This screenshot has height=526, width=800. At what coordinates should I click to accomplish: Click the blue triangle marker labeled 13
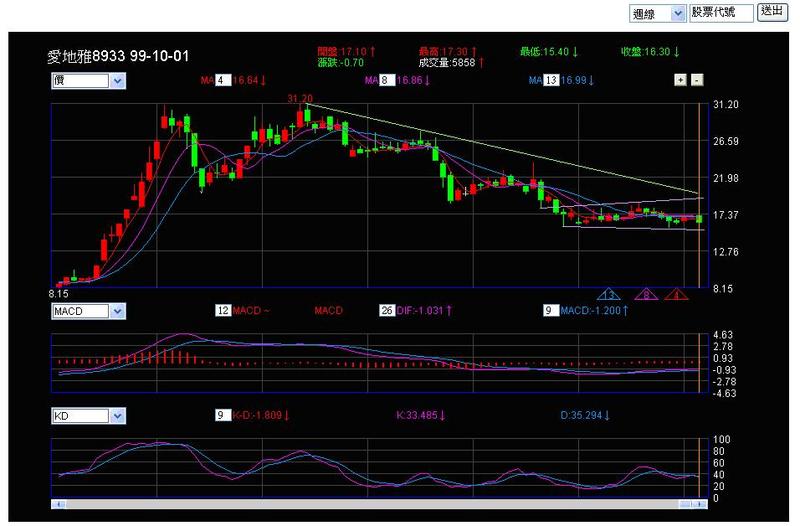[x=609, y=295]
